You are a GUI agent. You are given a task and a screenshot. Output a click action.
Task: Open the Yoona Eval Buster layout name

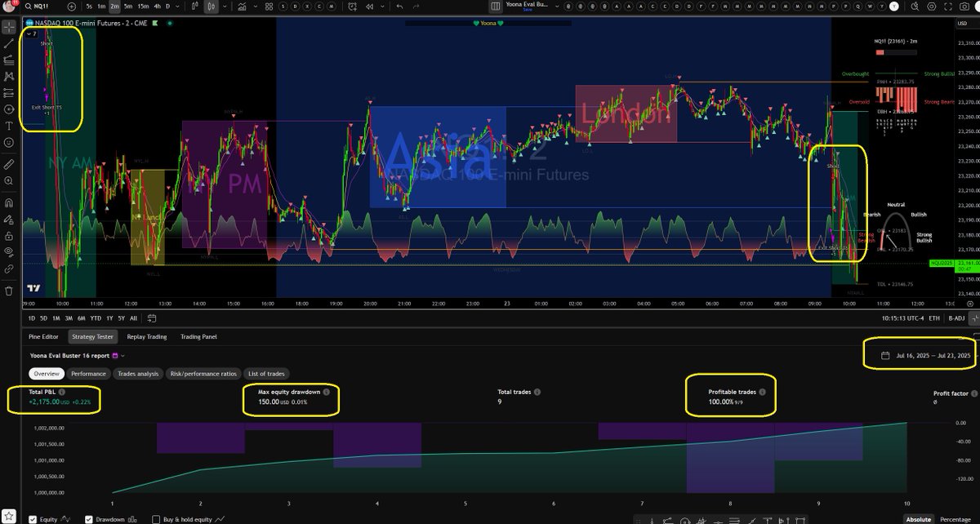[527, 4]
